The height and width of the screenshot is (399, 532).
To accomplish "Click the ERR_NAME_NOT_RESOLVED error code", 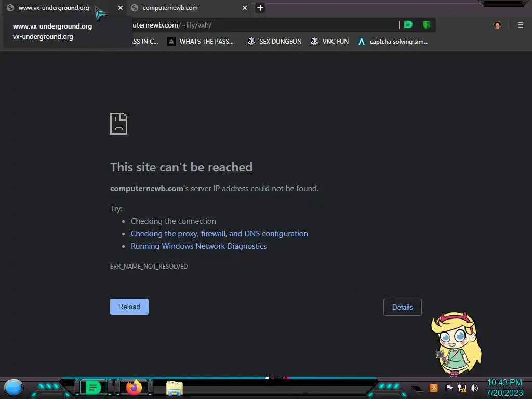I will (x=149, y=267).
